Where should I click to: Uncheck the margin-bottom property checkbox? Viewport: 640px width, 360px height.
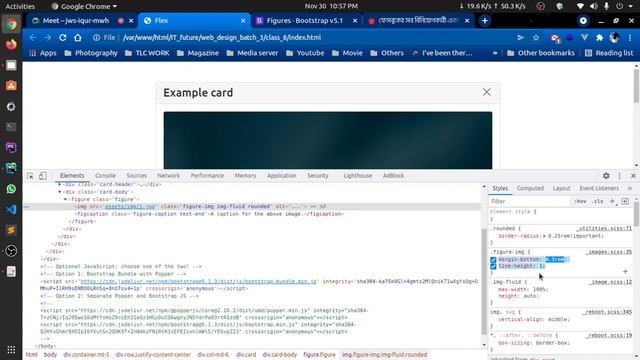[x=493, y=260]
